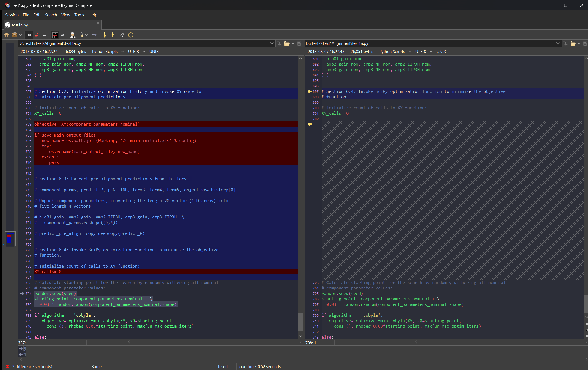The image size is (588, 370).
Task: Edit the left file path field
Action: point(144,43)
